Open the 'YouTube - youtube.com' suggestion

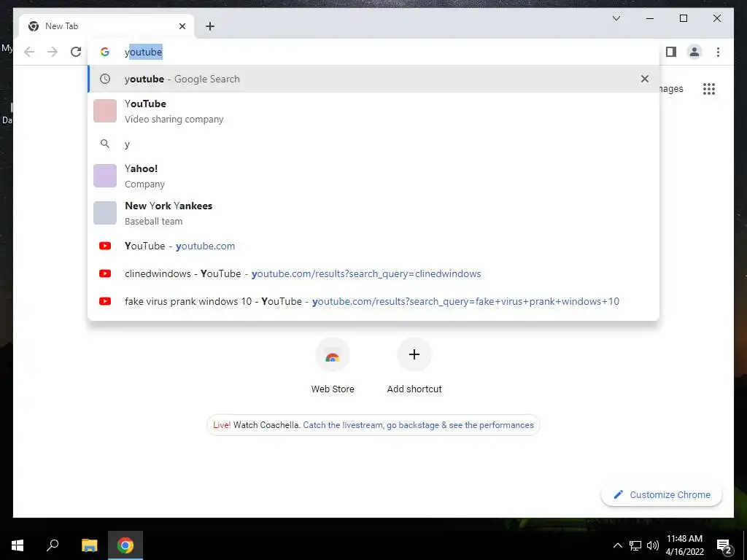[x=373, y=246]
